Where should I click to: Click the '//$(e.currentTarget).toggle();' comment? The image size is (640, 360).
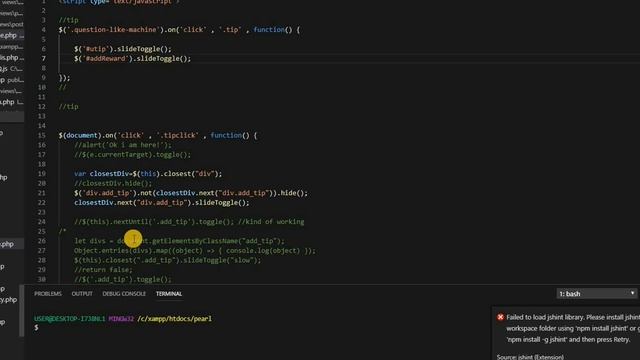(x=132, y=155)
